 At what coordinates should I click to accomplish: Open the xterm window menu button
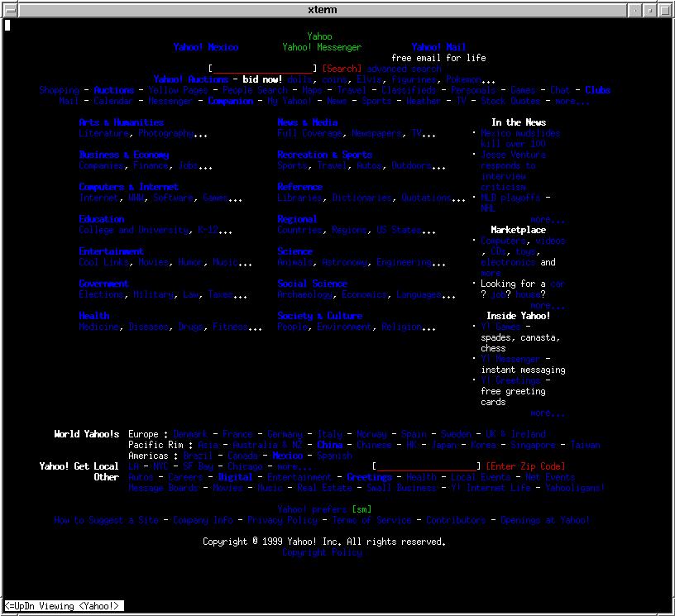click(x=10, y=9)
